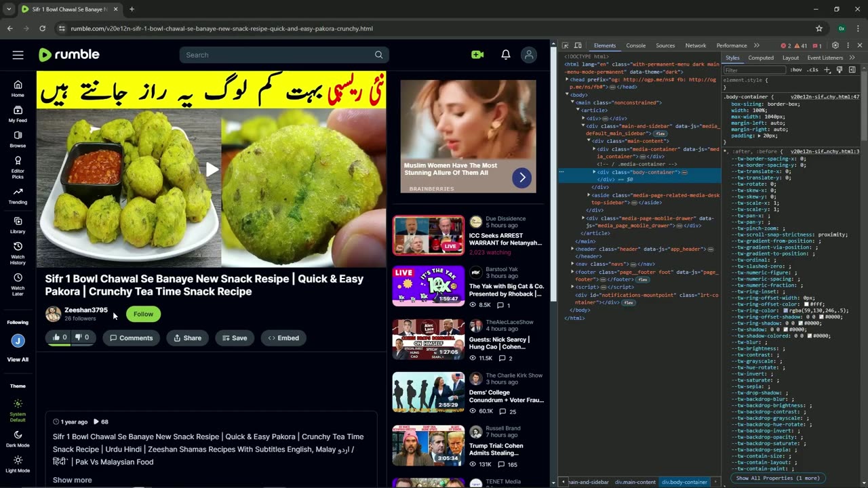The height and width of the screenshot is (488, 868).
Task: Collapse the body element node
Action: 568,95
